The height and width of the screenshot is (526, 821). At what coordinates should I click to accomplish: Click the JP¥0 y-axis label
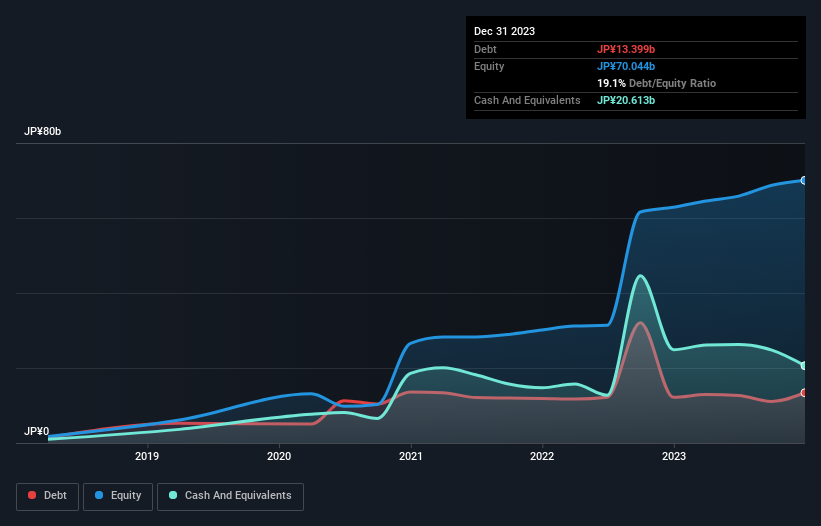37,431
